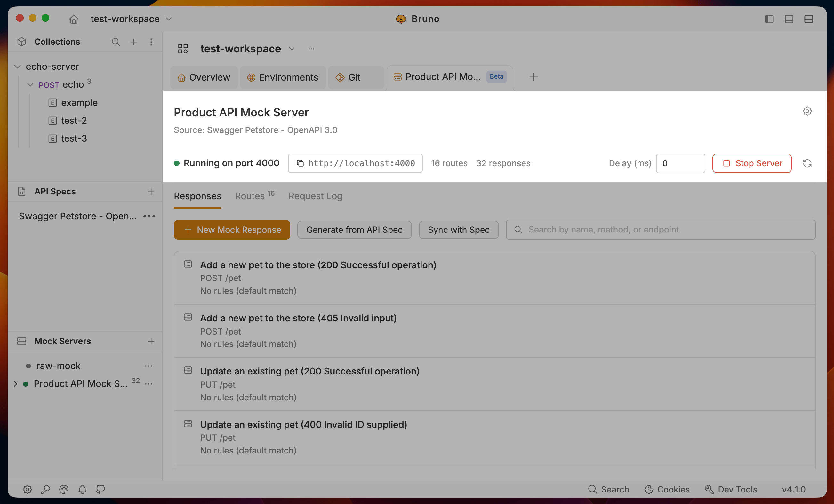
Task: Click the Delay (ms) input field
Action: [x=680, y=163]
